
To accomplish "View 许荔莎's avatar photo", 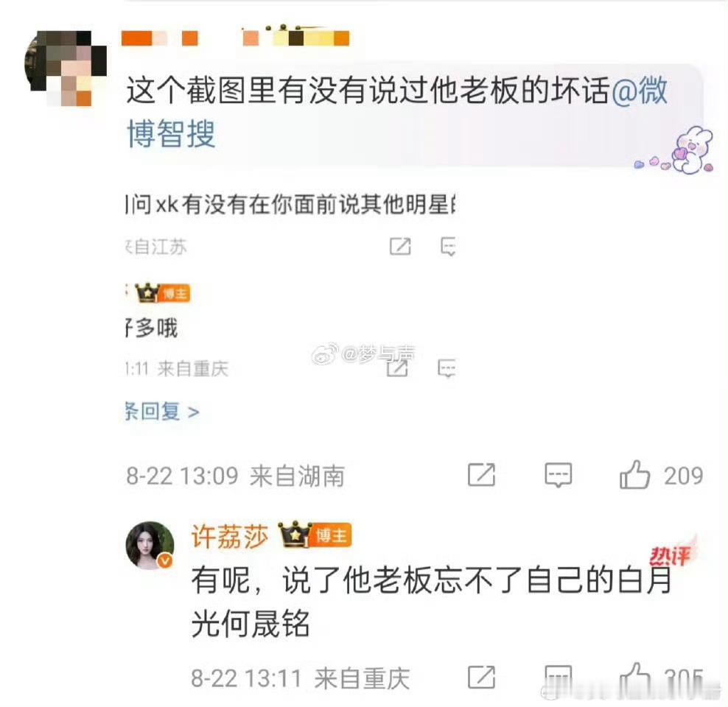I will pos(150,545).
